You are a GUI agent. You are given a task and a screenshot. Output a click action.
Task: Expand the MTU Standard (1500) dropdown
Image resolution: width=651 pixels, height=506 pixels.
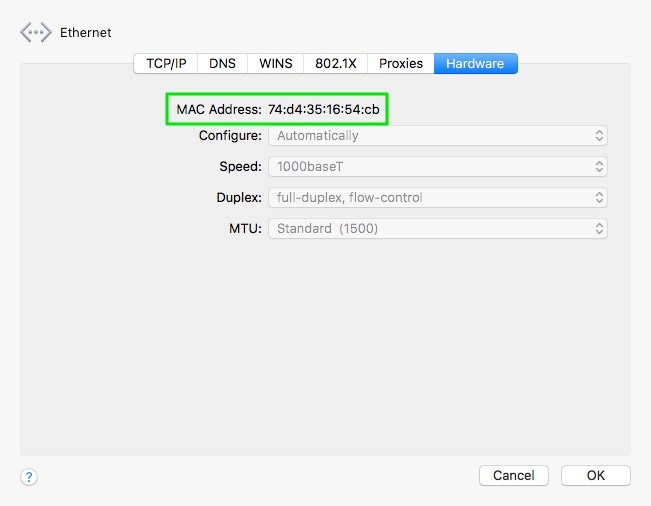[438, 228]
